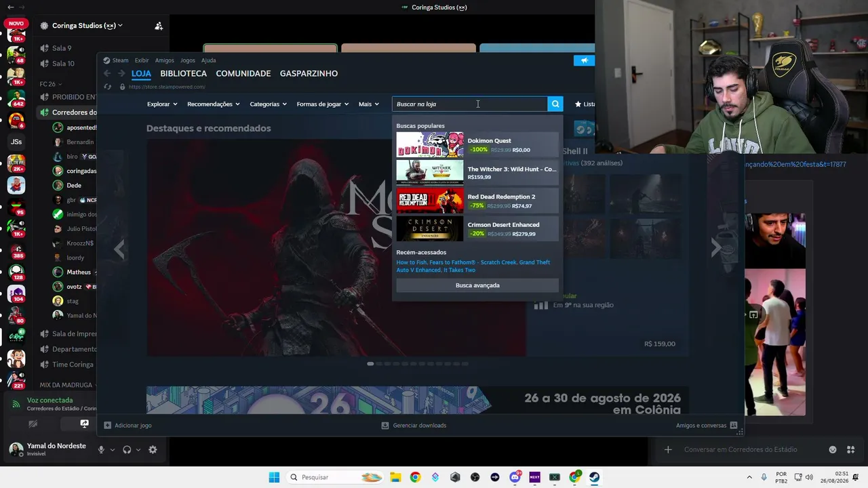Image resolution: width=868 pixels, height=488 pixels.
Task: Open Steam announcements megaphone button
Action: 584,60
